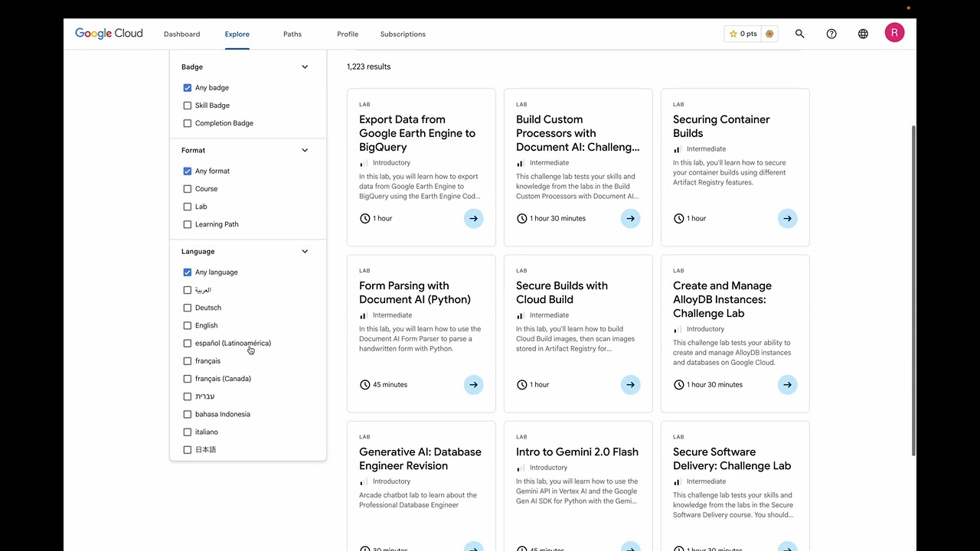Open the help question mark icon

pos(831,34)
